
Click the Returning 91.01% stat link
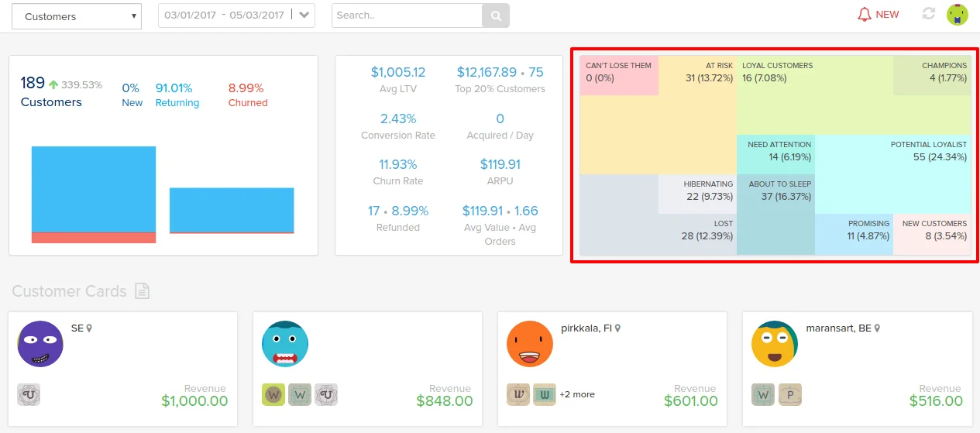pyautogui.click(x=177, y=95)
